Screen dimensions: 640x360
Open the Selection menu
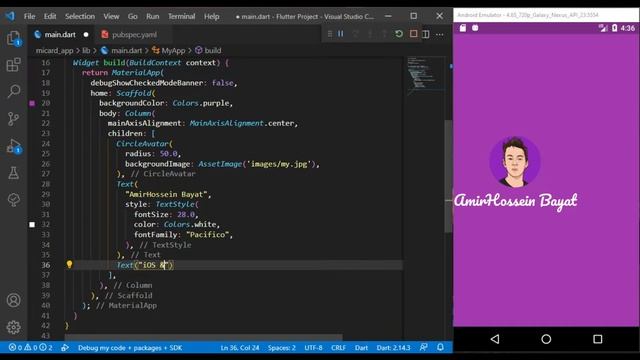pos(80,16)
